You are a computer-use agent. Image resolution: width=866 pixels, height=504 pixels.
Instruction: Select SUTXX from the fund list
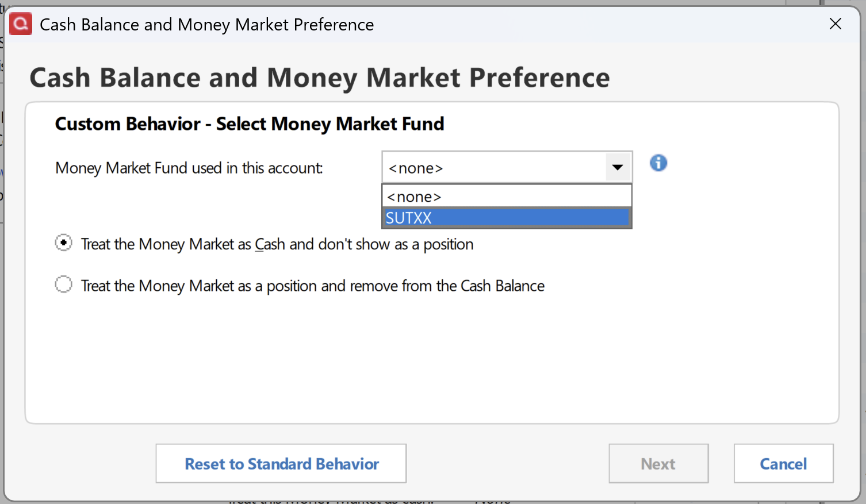507,218
